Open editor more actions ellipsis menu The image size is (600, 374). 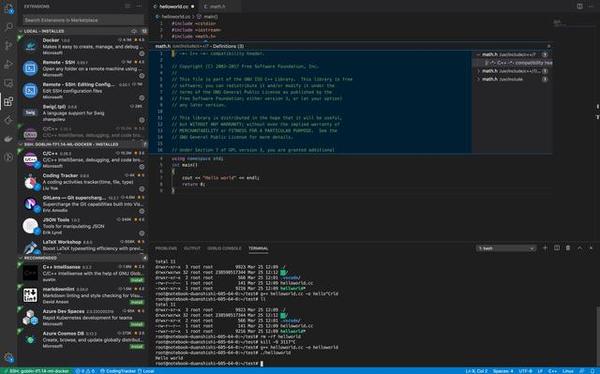coord(591,6)
